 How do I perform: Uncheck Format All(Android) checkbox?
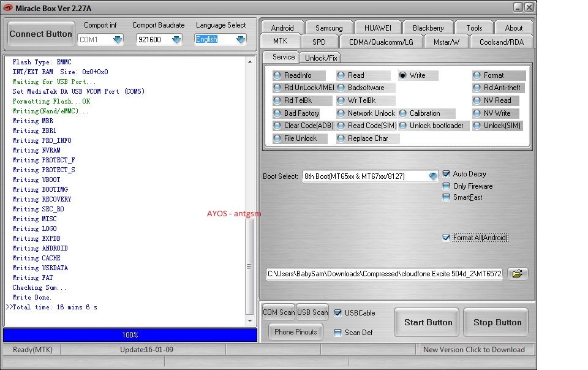[447, 238]
